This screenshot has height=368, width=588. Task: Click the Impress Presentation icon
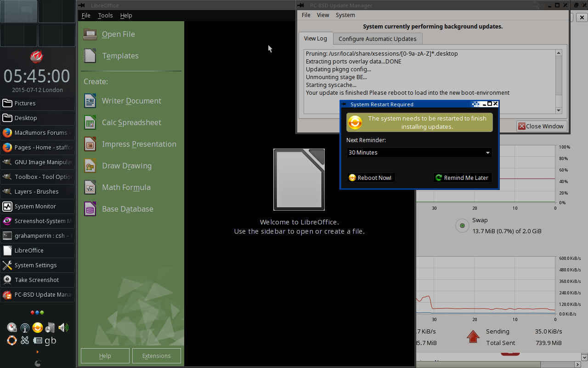(90, 144)
